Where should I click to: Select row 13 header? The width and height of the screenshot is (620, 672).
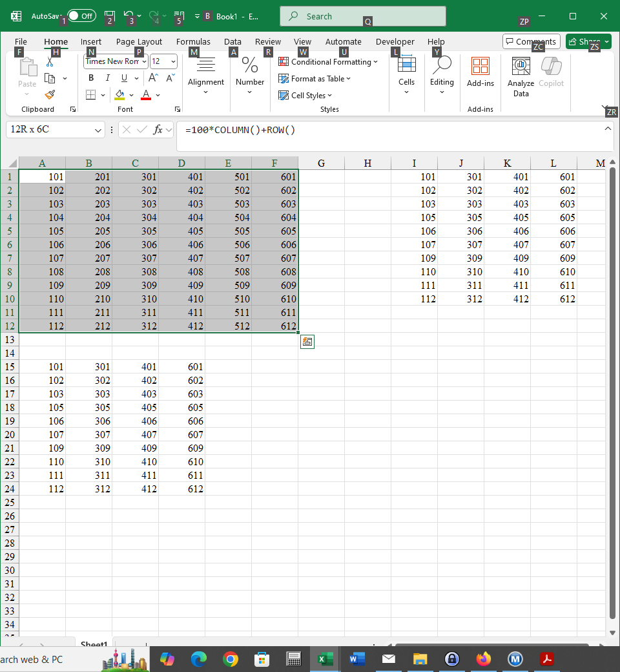click(10, 339)
